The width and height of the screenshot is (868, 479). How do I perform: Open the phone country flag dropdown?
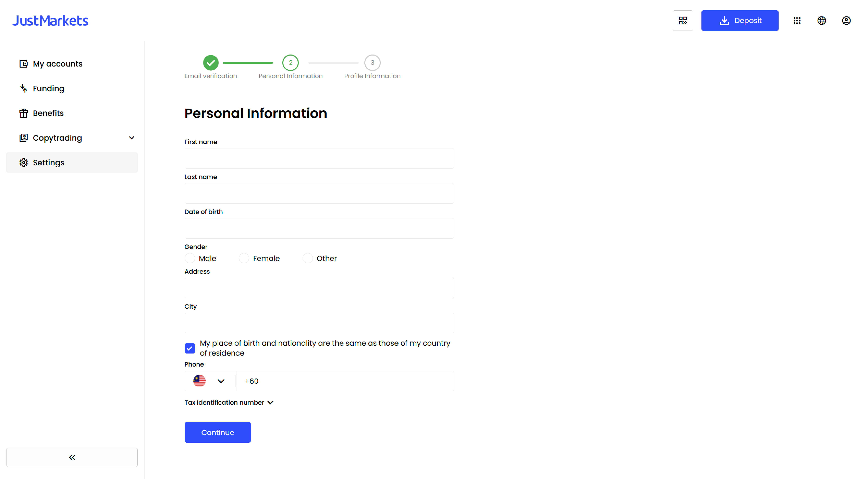pyautogui.click(x=210, y=381)
